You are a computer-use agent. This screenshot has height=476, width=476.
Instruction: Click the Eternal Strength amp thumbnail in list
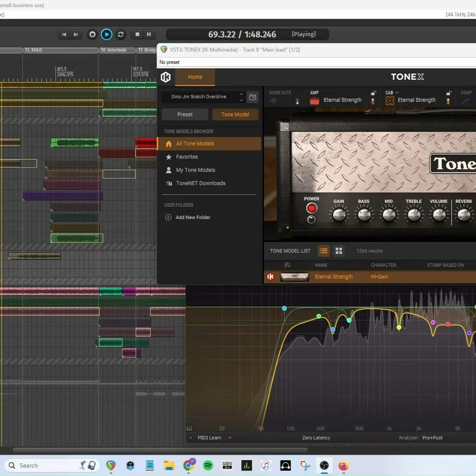[294, 276]
